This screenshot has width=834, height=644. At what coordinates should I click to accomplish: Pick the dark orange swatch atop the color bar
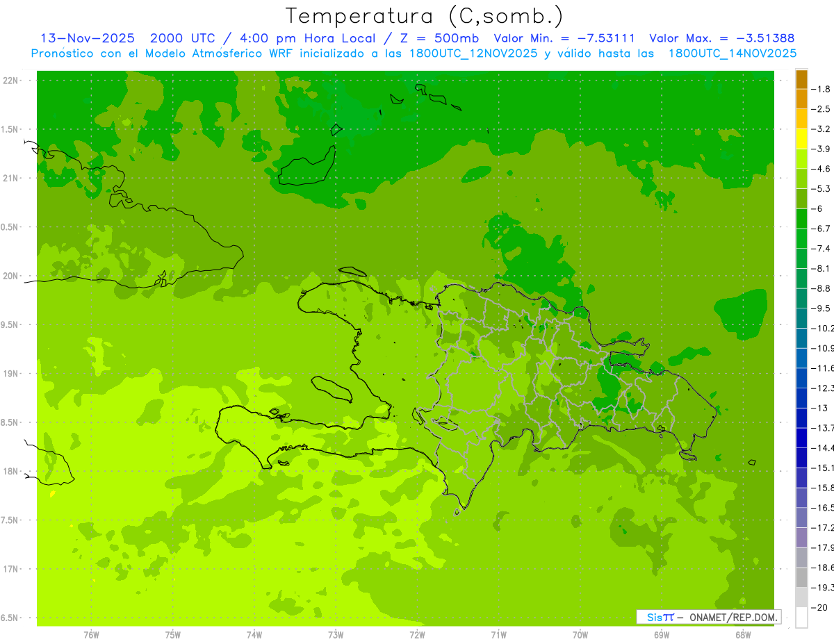tap(801, 80)
